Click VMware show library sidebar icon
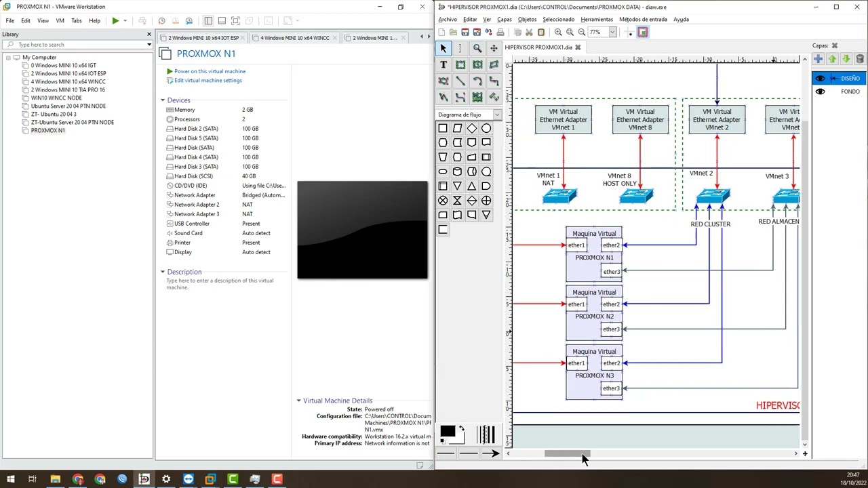The image size is (868, 488). 208,21
